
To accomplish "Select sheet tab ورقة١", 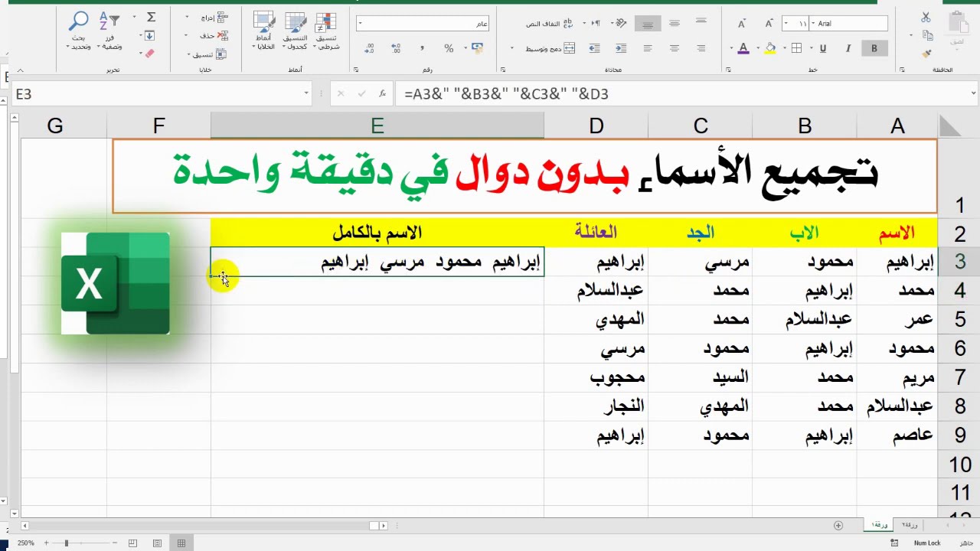I will point(880,525).
